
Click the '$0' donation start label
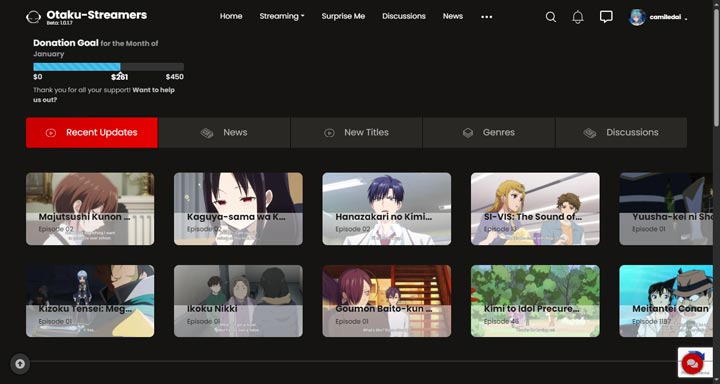(38, 77)
